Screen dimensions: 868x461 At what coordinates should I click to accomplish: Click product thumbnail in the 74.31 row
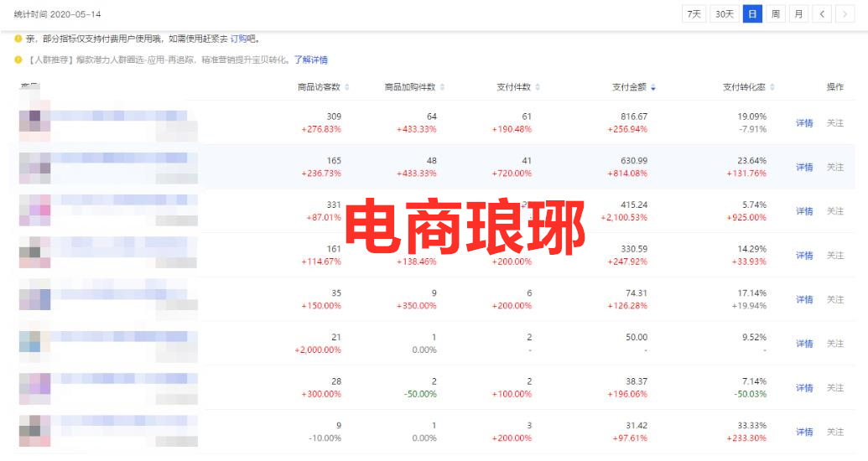[x=35, y=299]
